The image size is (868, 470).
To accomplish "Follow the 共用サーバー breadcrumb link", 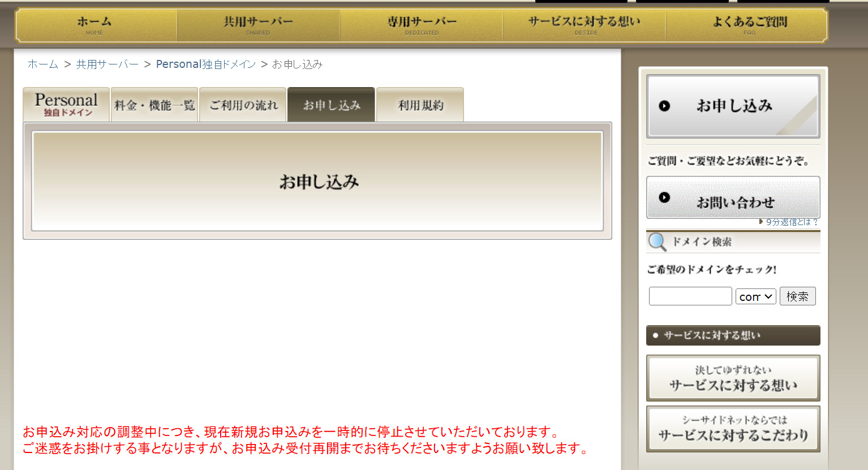I will (108, 64).
